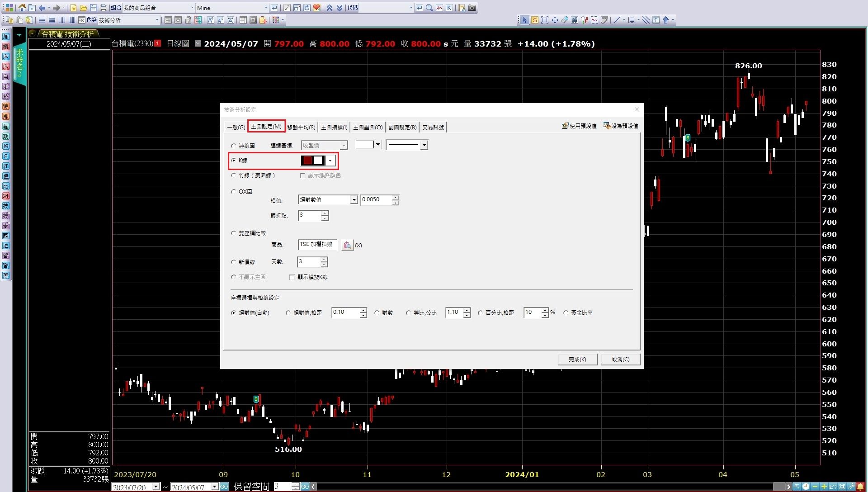This screenshot has width=868, height=492.
Task: Open the line color dropdown next to white swatch
Action: pos(378,145)
